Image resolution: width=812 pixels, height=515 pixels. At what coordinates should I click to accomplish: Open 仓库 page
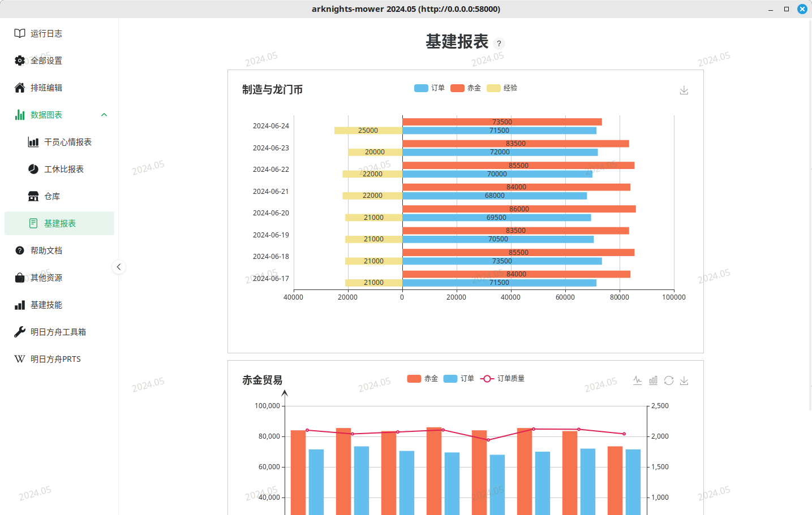click(59, 196)
